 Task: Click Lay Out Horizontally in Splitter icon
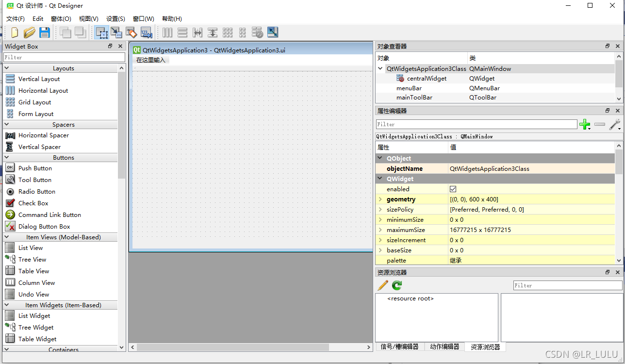pyautogui.click(x=197, y=33)
